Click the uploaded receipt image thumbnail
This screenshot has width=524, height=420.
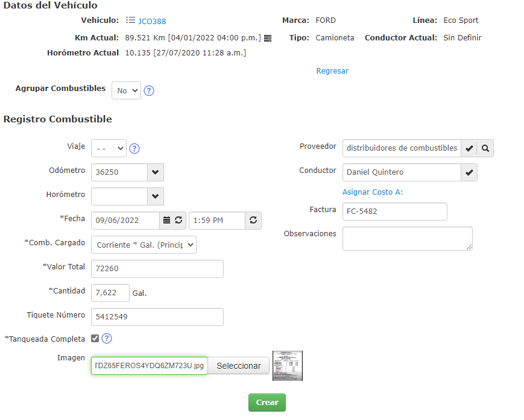(287, 366)
